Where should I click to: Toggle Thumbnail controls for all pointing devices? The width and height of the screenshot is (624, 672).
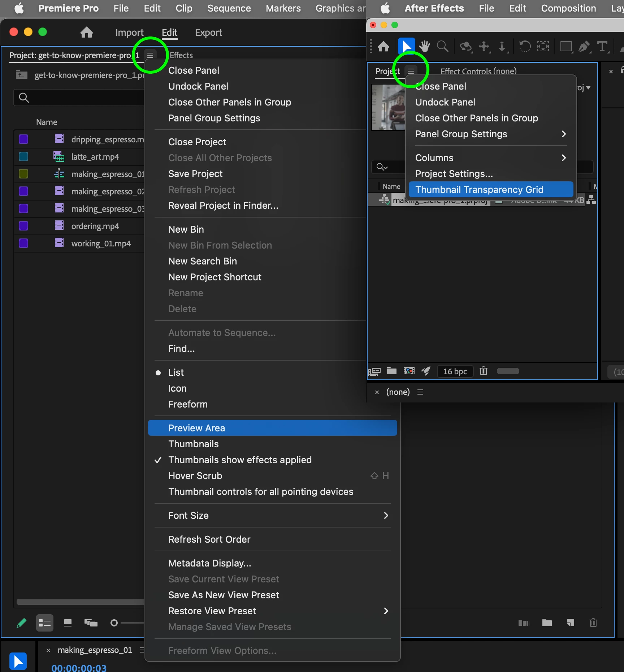click(273, 492)
